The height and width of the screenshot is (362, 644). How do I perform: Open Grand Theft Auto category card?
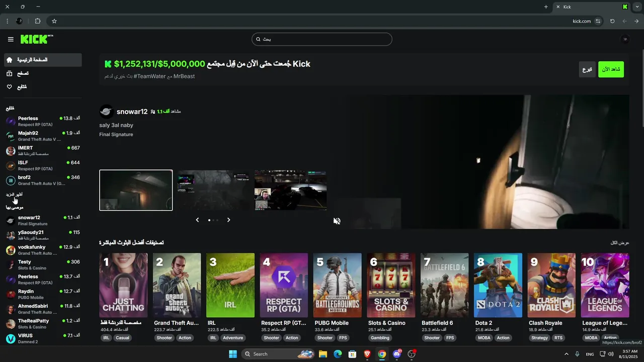tap(177, 285)
